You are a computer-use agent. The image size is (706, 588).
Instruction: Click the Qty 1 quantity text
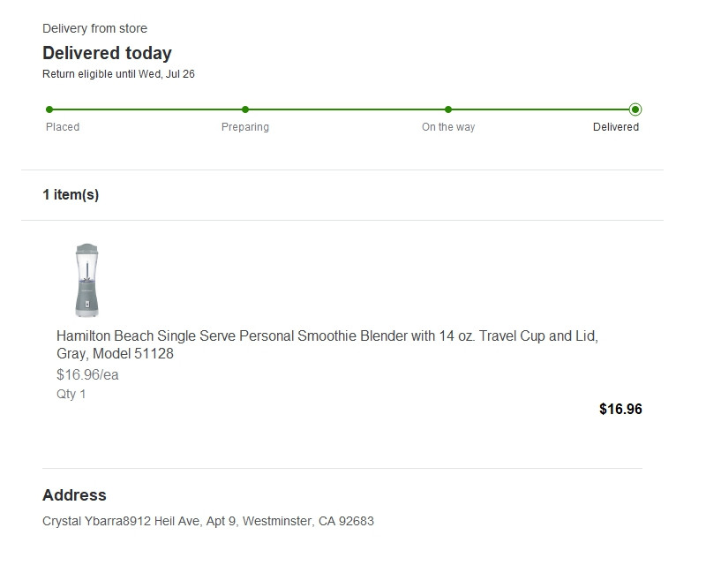click(x=71, y=394)
